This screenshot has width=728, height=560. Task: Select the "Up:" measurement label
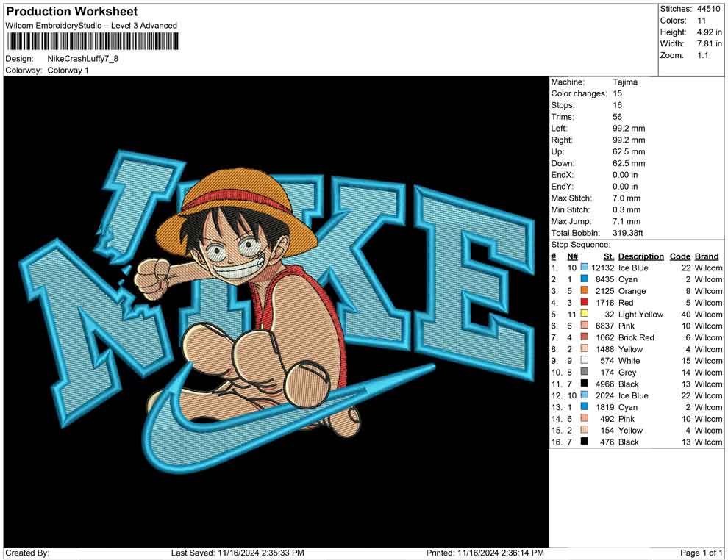557,151
